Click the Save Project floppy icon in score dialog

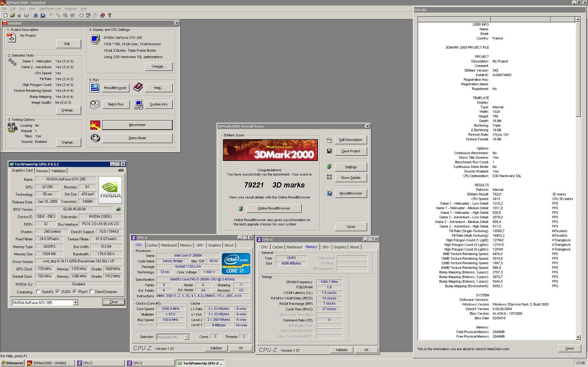pos(329,151)
